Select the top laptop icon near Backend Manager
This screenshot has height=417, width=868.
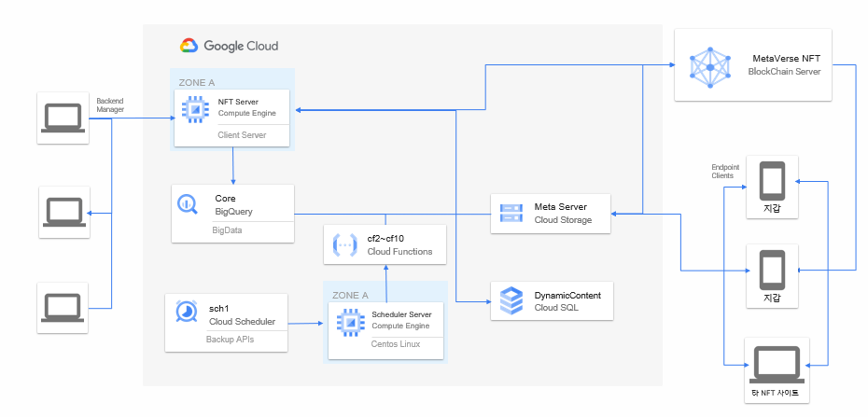point(63,118)
